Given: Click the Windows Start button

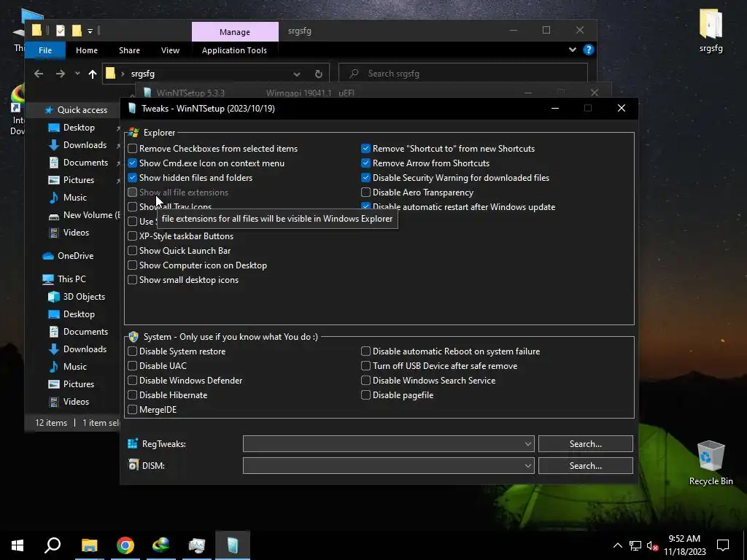Looking at the screenshot, I should pos(18,545).
